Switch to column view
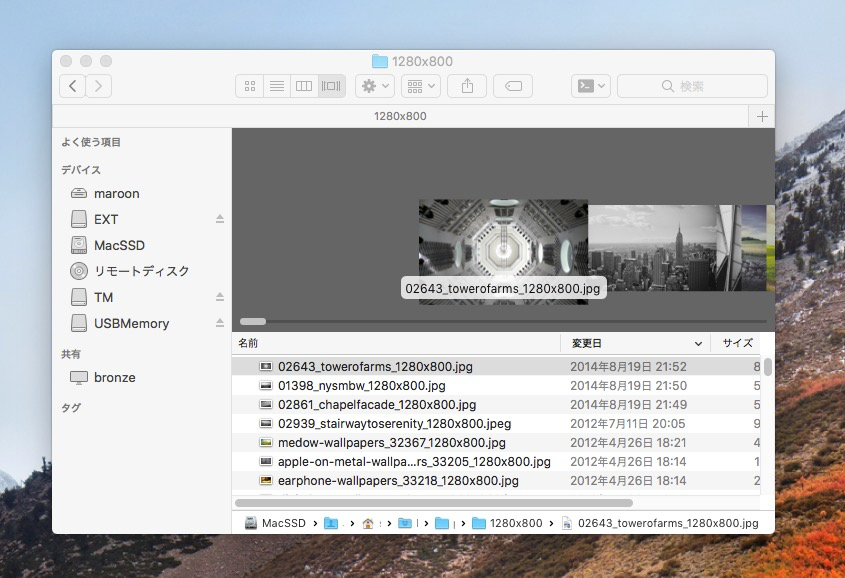845x578 pixels. click(304, 86)
